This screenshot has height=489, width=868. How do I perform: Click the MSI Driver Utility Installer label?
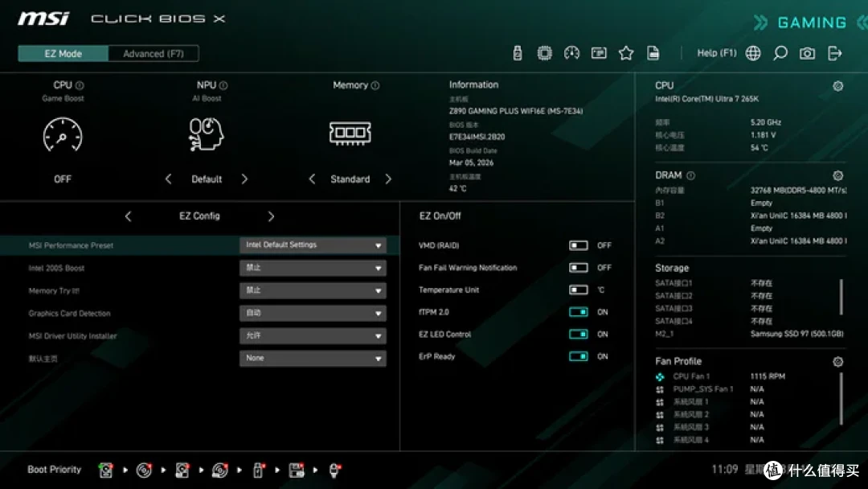click(x=72, y=336)
